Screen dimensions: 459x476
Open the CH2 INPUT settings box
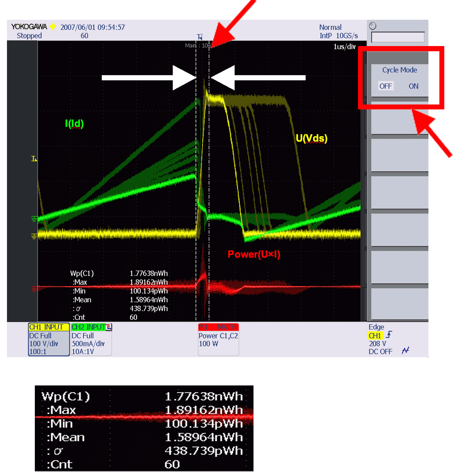(x=91, y=339)
